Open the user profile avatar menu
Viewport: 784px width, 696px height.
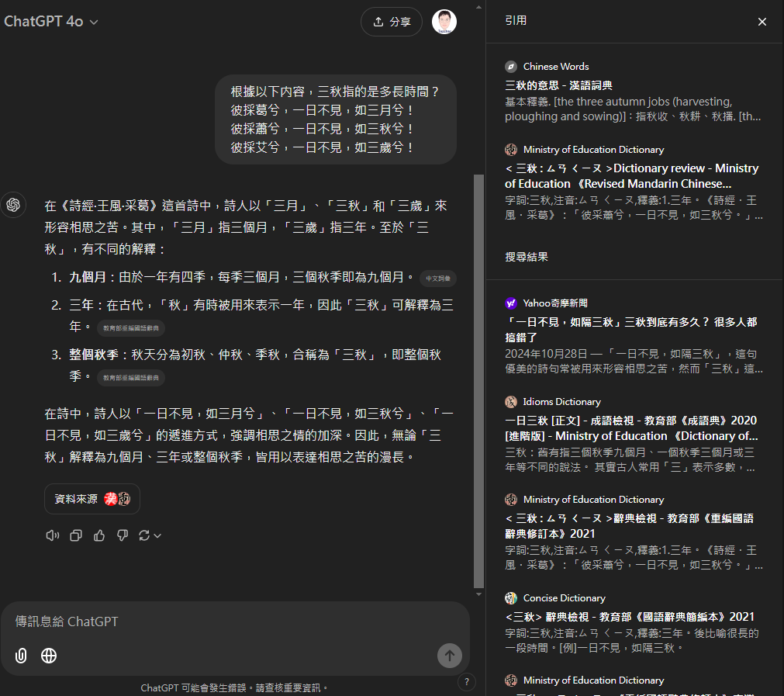(x=444, y=22)
